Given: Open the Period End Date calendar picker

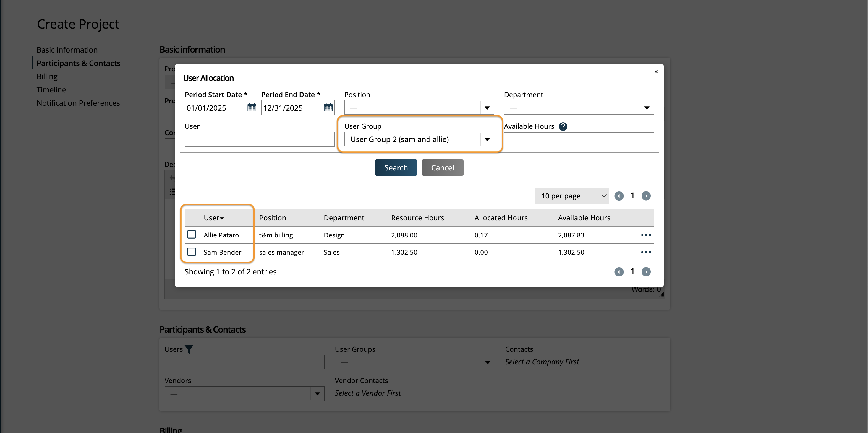Looking at the screenshot, I should pyautogui.click(x=328, y=108).
